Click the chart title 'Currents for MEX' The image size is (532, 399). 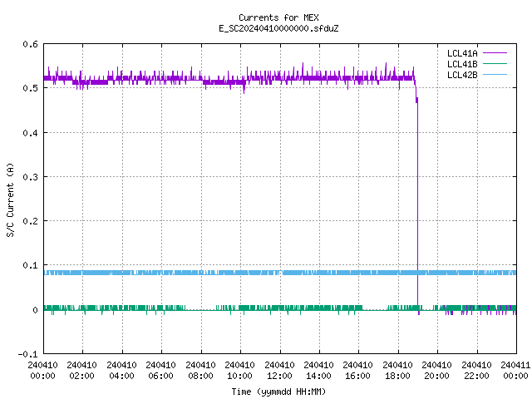click(x=278, y=17)
